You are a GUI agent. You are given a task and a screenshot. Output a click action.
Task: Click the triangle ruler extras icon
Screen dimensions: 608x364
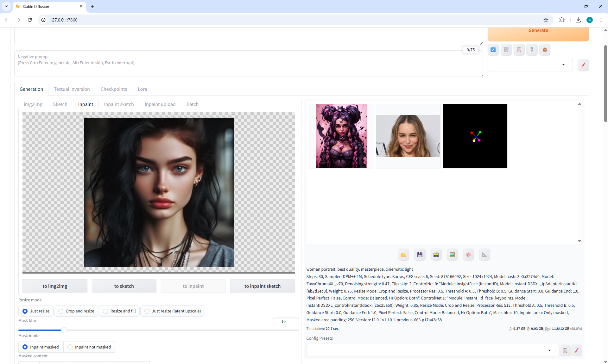484,255
